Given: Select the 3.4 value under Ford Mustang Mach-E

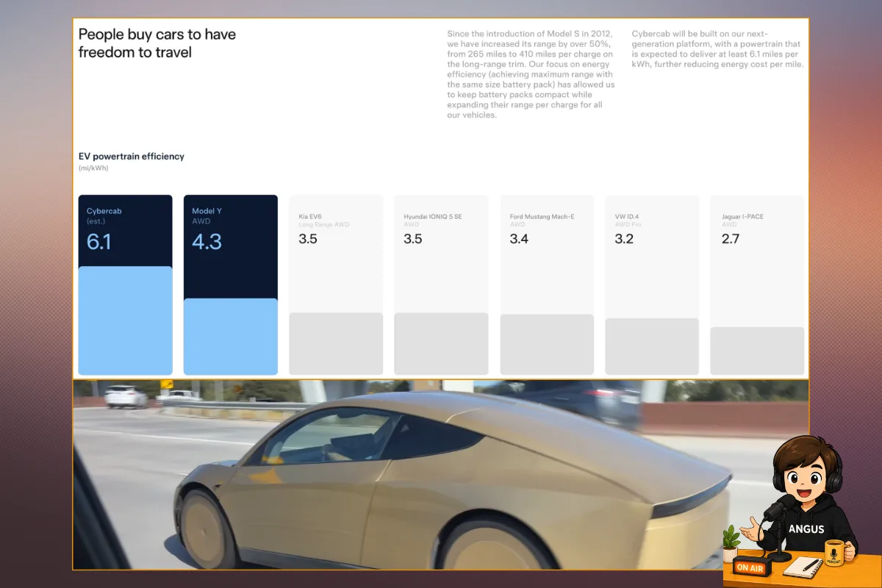Looking at the screenshot, I should (519, 239).
